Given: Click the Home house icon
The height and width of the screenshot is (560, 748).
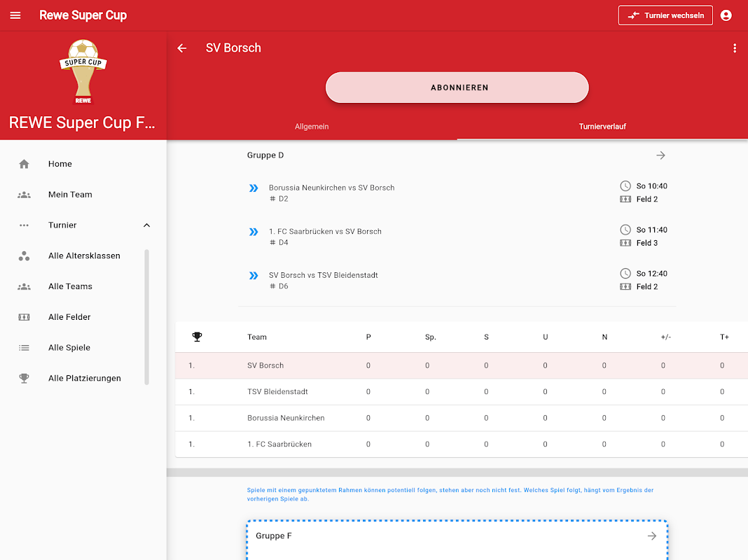Looking at the screenshot, I should coord(24,164).
